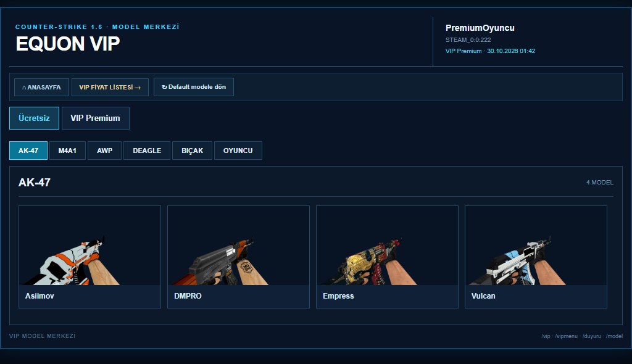Click the Asiimov model name label
Screen dimensions: 632x364
(39, 296)
